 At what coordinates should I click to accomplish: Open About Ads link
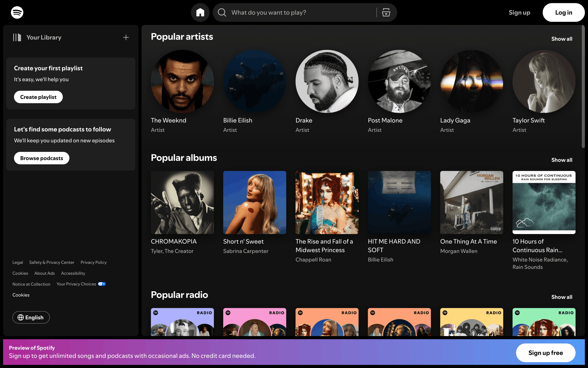(x=44, y=273)
